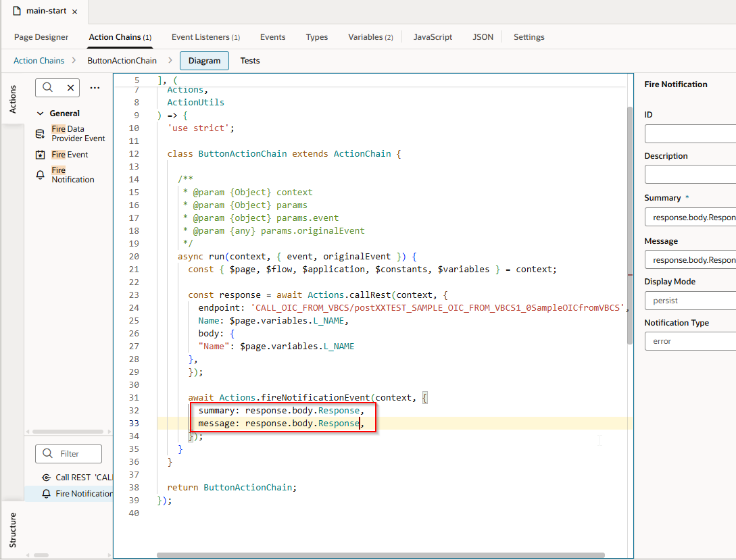Click the search magnifier icon in Actions palette

click(x=48, y=88)
